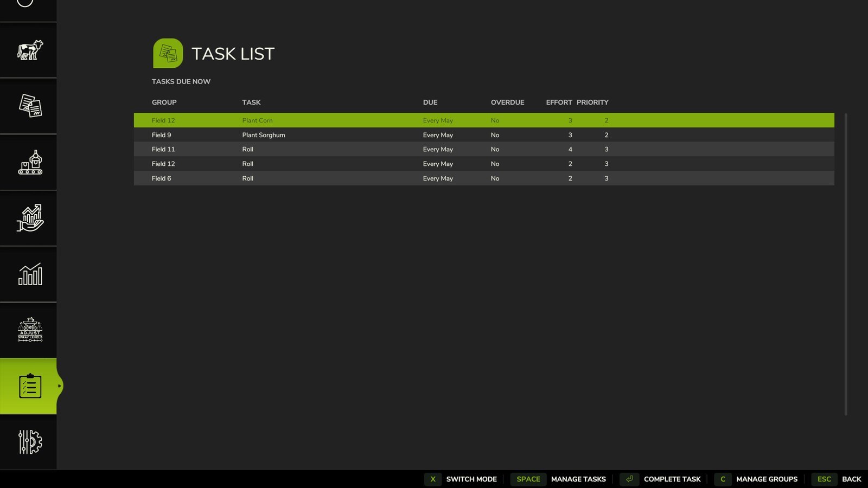Viewport: 868px width, 488px height.
Task: Click the PRIORITY column header
Action: pyautogui.click(x=592, y=102)
